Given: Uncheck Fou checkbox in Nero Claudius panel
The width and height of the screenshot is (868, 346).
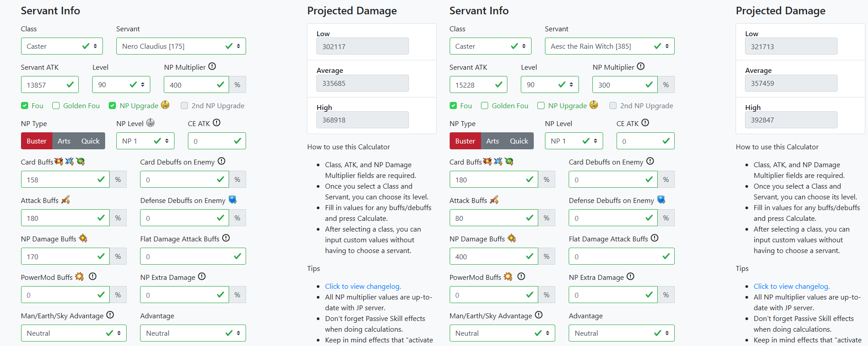Looking at the screenshot, I should 25,105.
